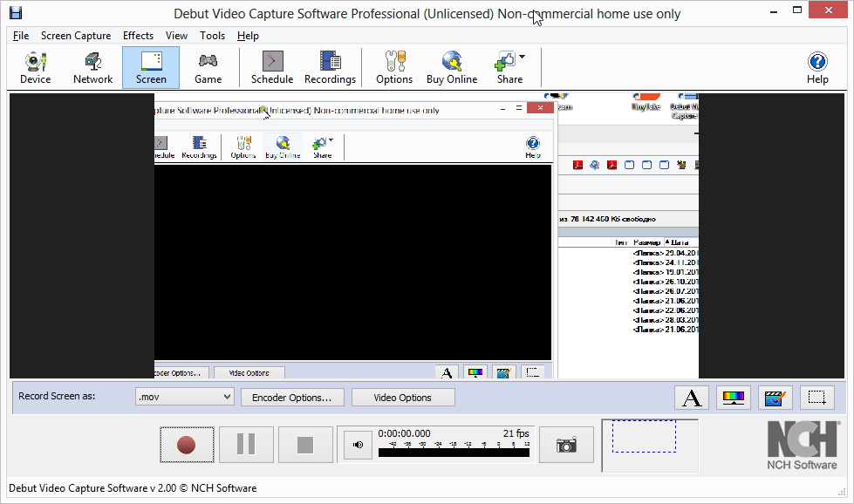Click the Encoder Options button
Screen dimensions: 854x504
(292, 398)
